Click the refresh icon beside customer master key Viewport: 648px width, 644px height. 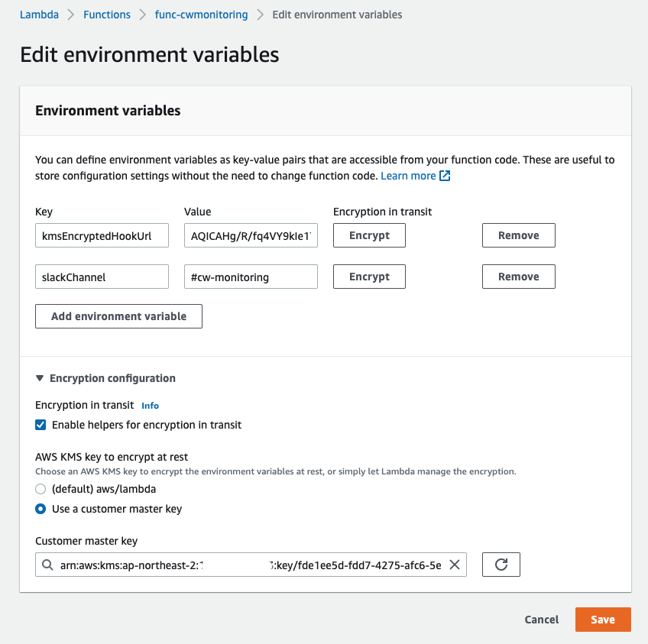pyautogui.click(x=501, y=565)
